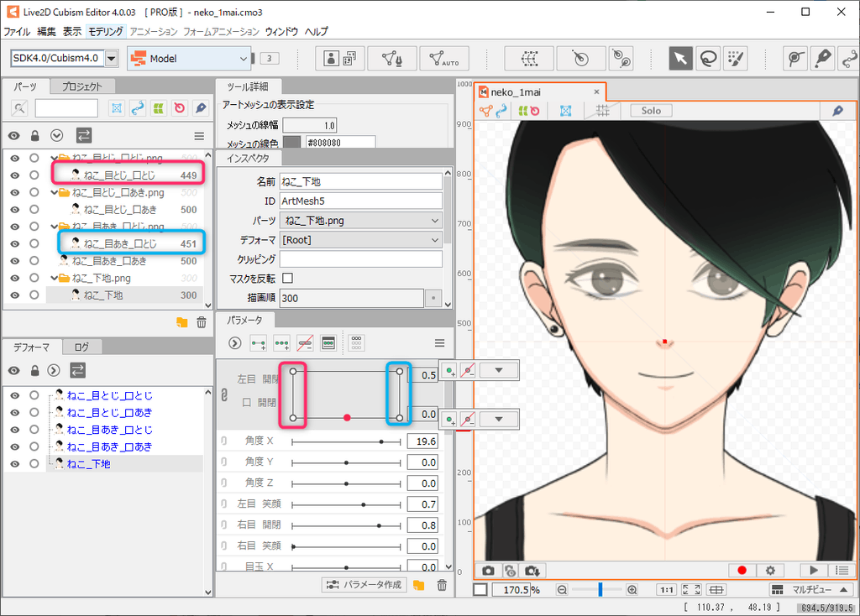Open the パーツ dropdown showing ねこ_下地.png
Image resolution: width=860 pixels, height=616 pixels.
(x=361, y=221)
